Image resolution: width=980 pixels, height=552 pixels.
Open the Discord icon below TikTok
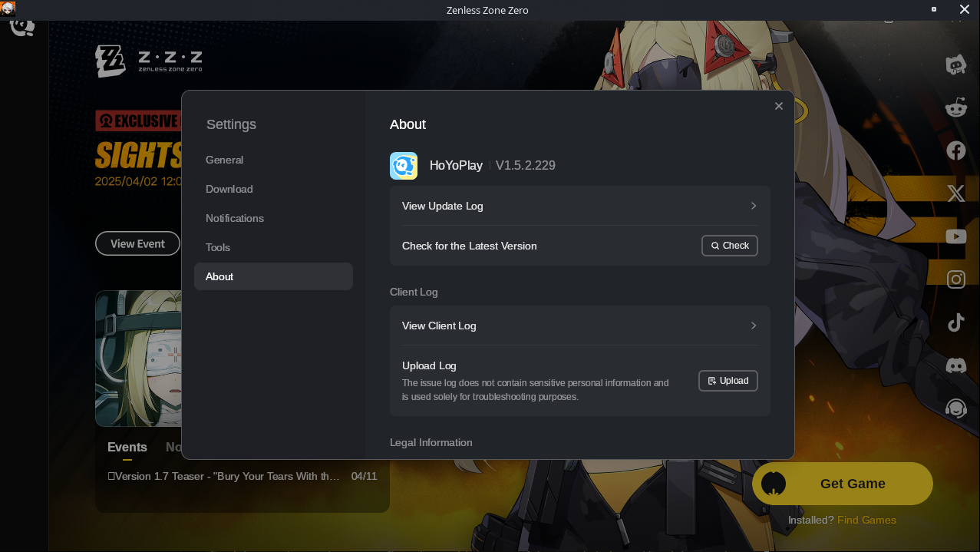coord(955,365)
